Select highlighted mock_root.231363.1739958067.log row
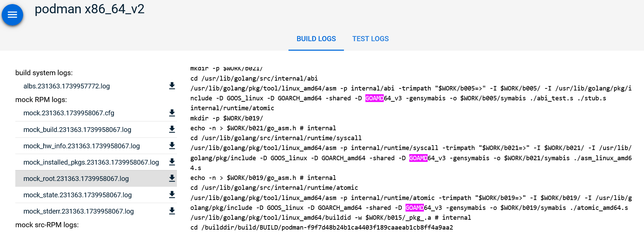This screenshot has height=233, width=644. click(x=96, y=179)
